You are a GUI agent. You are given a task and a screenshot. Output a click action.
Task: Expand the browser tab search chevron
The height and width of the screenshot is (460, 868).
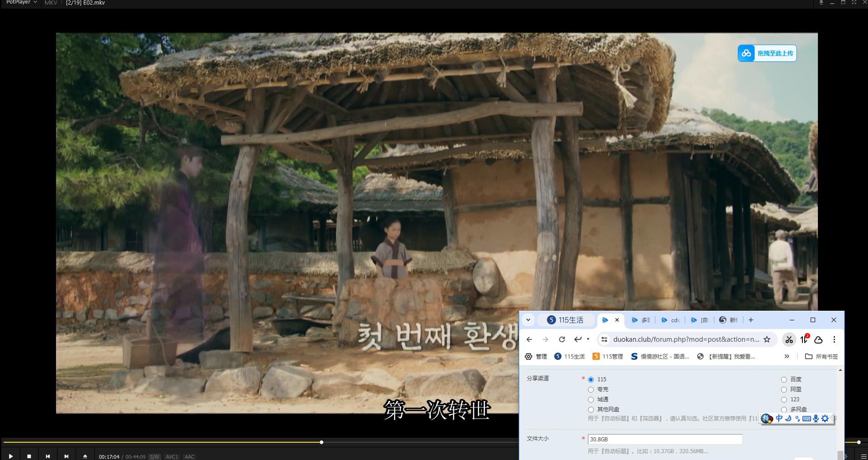pyautogui.click(x=528, y=320)
